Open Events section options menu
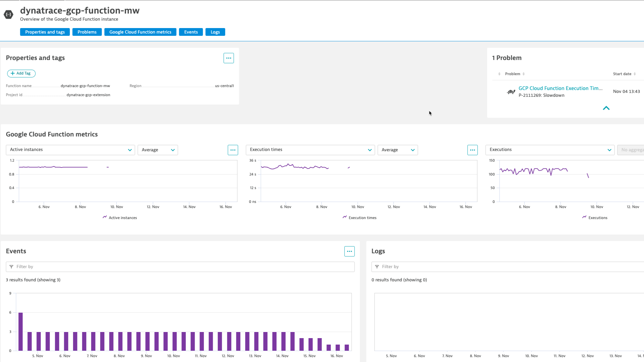Viewport: 644px width, 362px height. tap(349, 251)
